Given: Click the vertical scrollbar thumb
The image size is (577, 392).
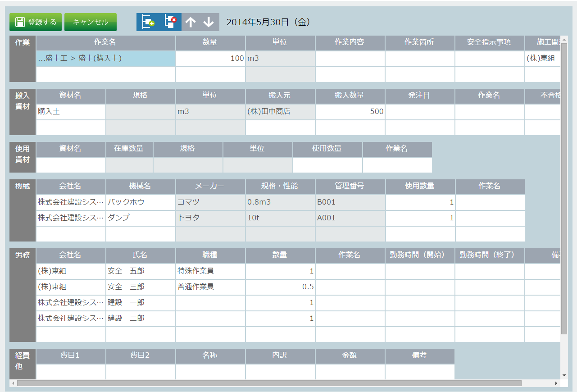Looking at the screenshot, I should click(564, 188).
